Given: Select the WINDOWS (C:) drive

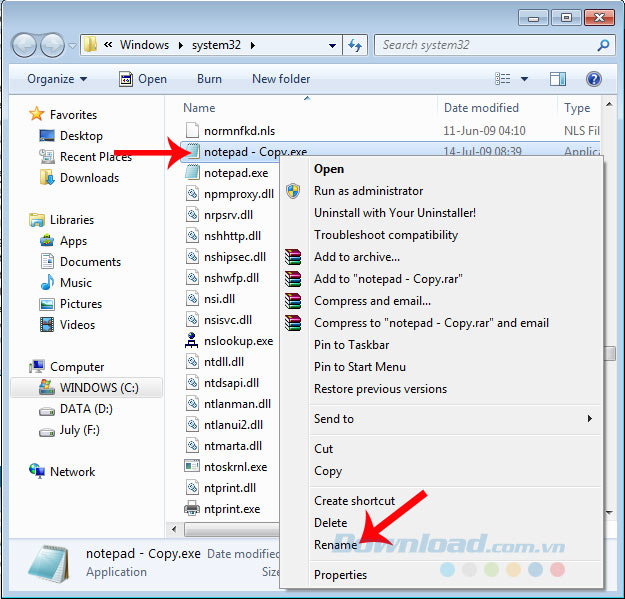Looking at the screenshot, I should pos(88,387).
